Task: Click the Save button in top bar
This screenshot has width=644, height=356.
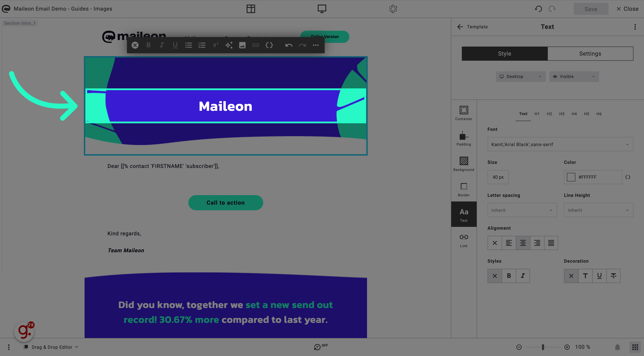Action: (591, 8)
